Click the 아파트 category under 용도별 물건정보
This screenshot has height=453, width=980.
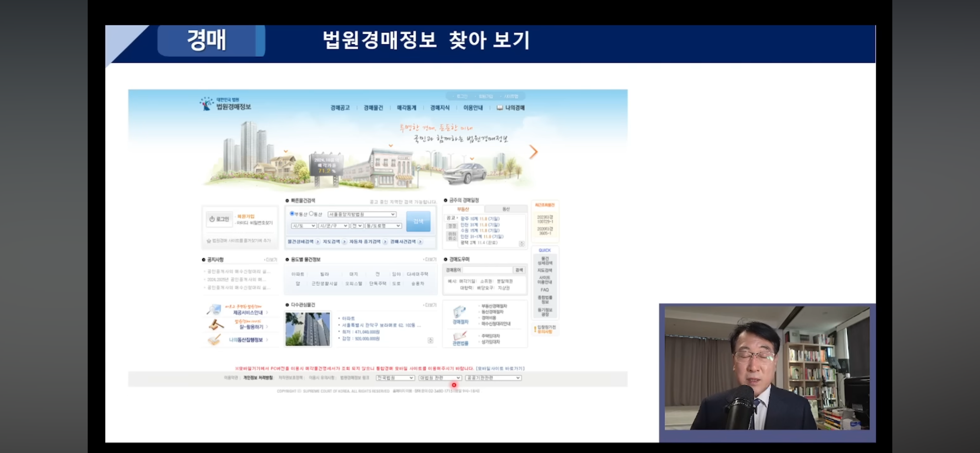[298, 274]
